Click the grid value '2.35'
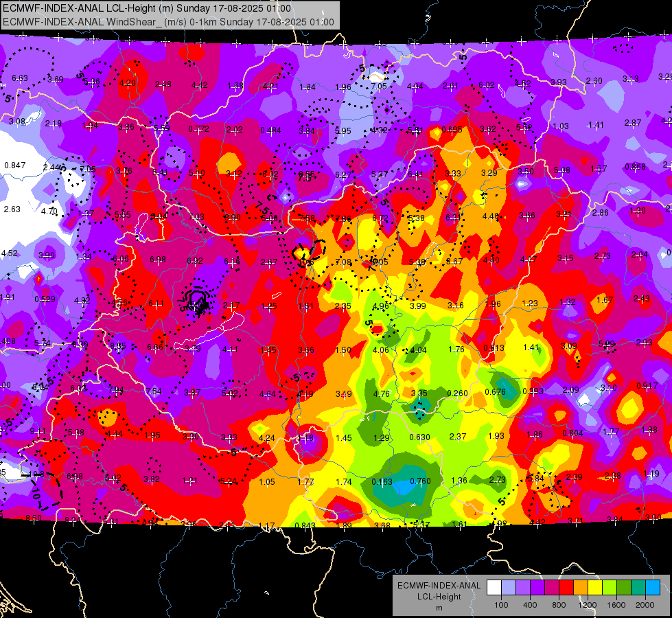 pos(343,306)
